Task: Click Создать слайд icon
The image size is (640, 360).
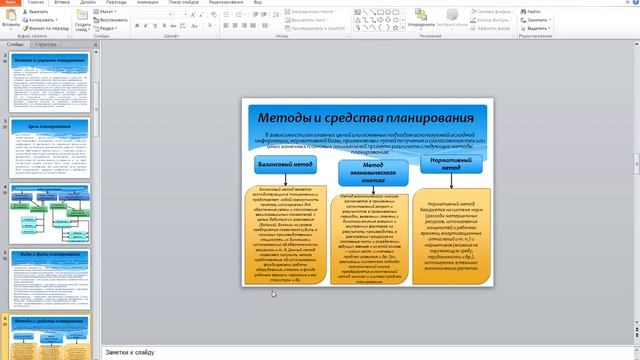Action: pyautogui.click(x=82, y=16)
